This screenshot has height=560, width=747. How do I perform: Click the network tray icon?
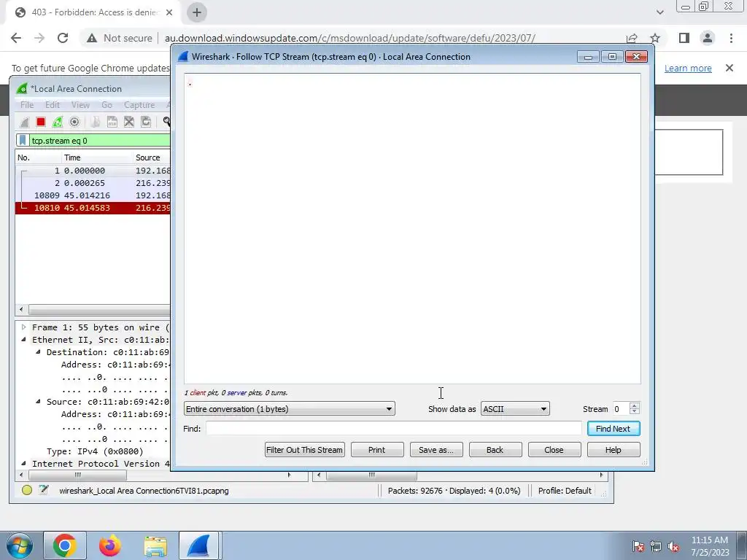656,547
